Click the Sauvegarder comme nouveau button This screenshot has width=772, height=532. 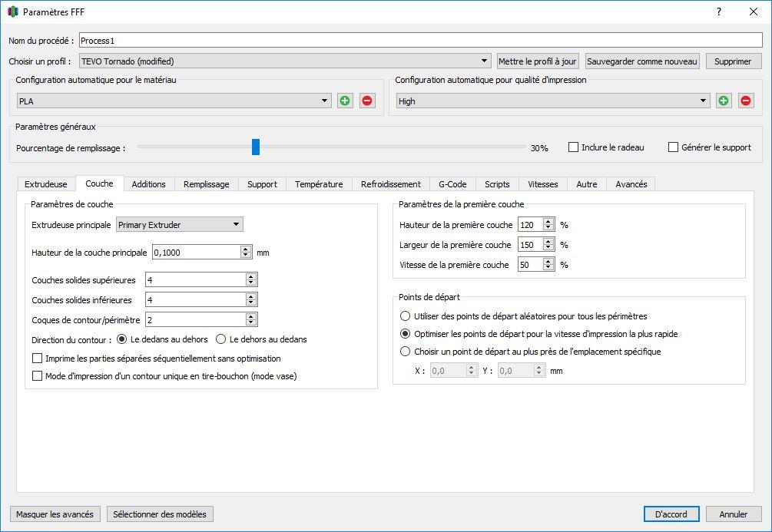click(x=642, y=61)
